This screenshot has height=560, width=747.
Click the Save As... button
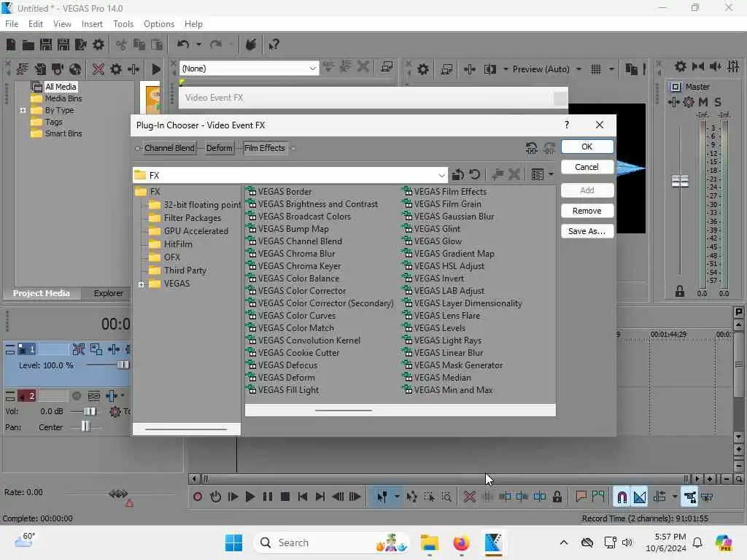click(x=587, y=231)
